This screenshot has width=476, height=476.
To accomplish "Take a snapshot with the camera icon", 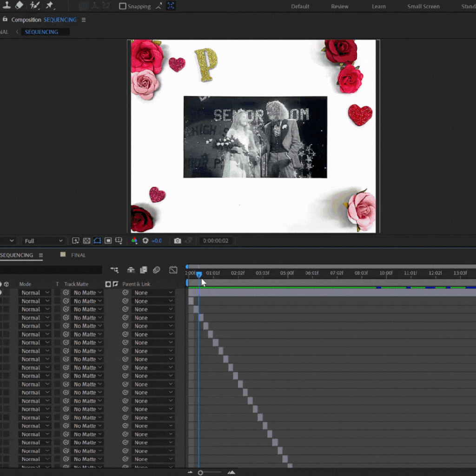I will click(177, 241).
